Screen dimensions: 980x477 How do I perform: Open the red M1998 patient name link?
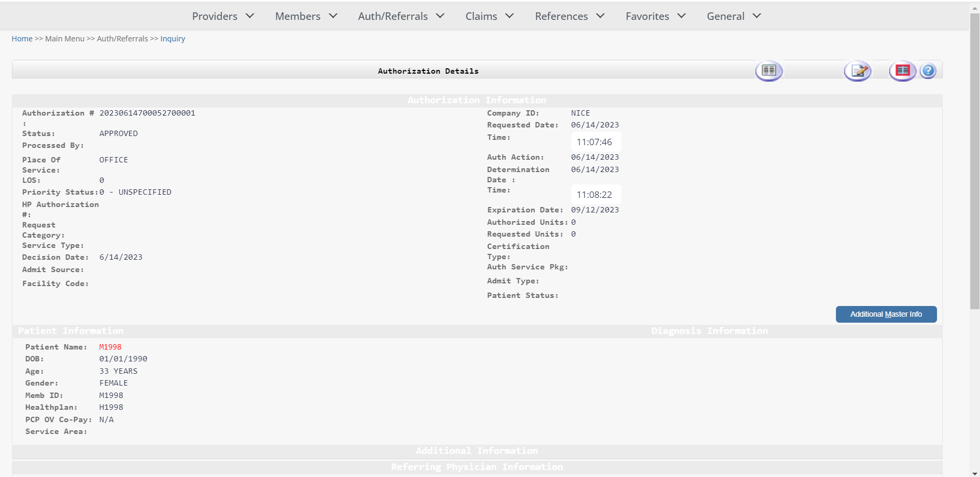[x=110, y=347]
